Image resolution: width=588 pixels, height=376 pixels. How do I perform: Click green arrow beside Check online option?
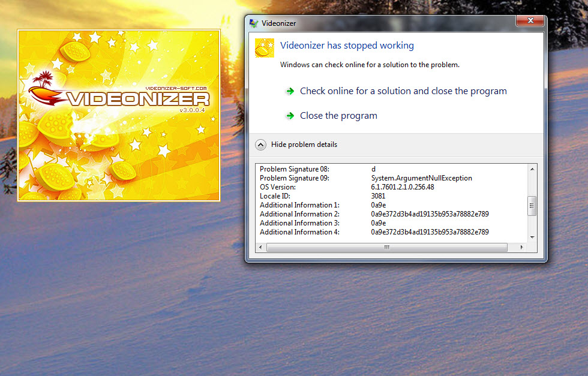click(x=290, y=91)
